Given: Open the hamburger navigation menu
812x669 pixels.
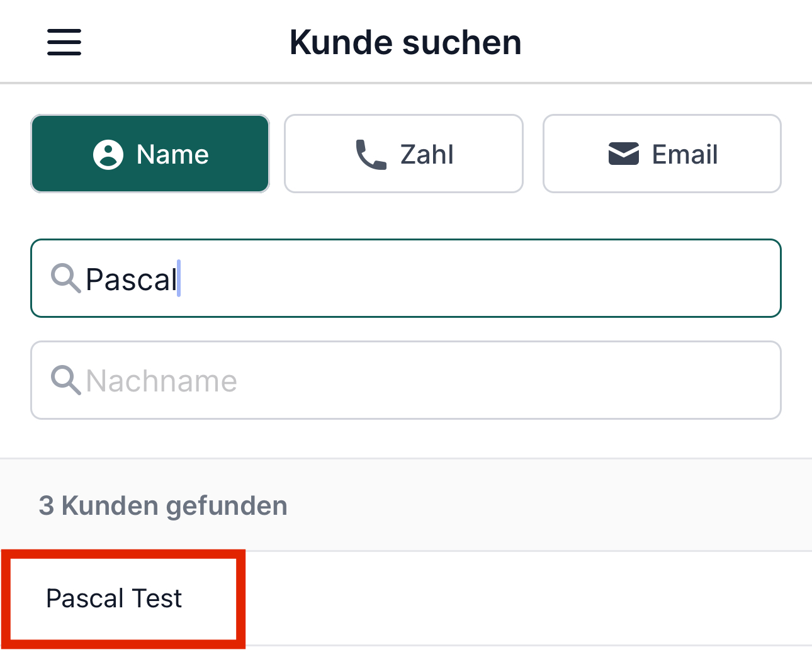Looking at the screenshot, I should point(64,42).
